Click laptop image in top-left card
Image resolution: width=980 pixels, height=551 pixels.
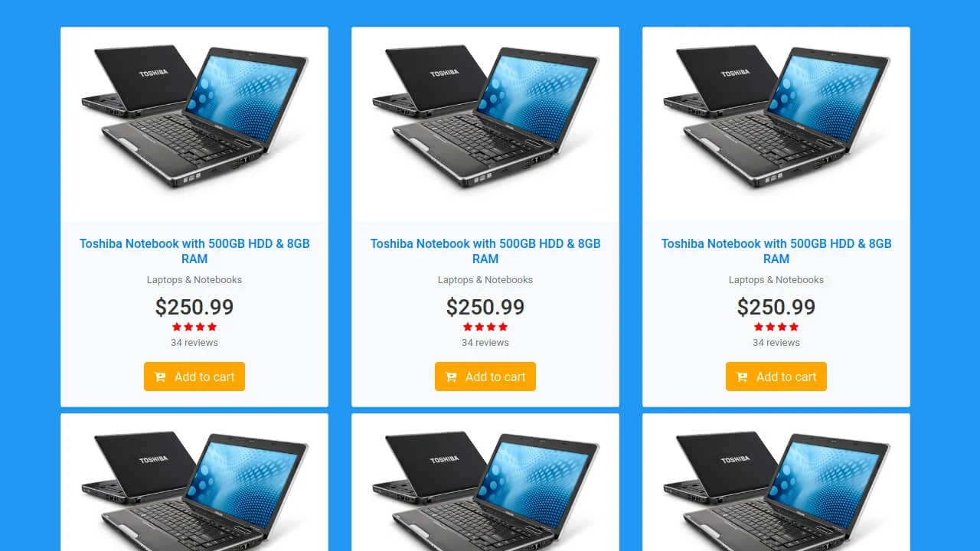(194, 117)
